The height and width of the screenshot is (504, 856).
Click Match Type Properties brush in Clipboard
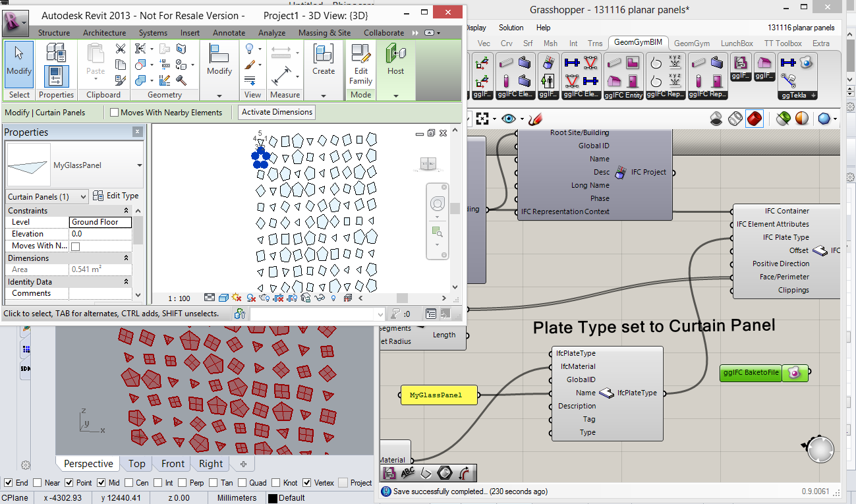point(121,80)
